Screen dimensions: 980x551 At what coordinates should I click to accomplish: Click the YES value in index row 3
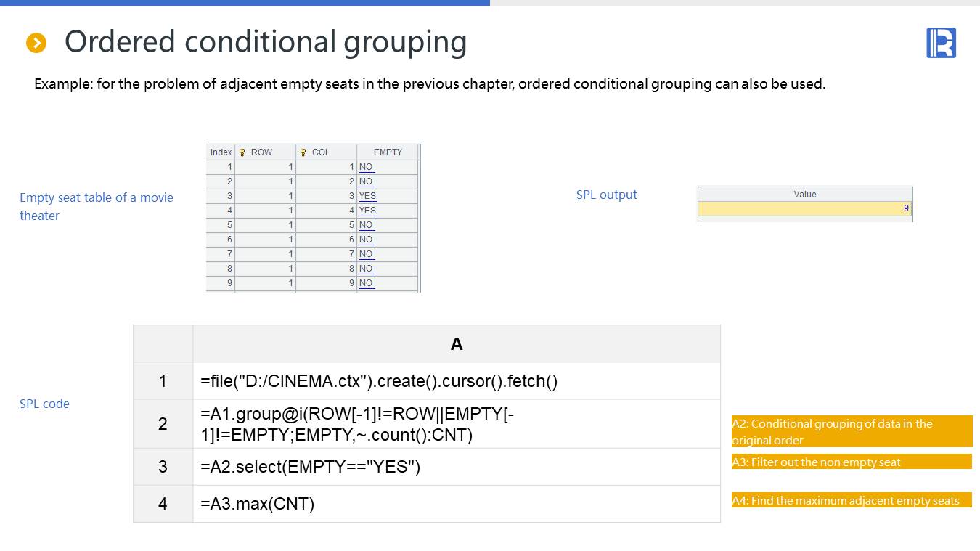(367, 196)
